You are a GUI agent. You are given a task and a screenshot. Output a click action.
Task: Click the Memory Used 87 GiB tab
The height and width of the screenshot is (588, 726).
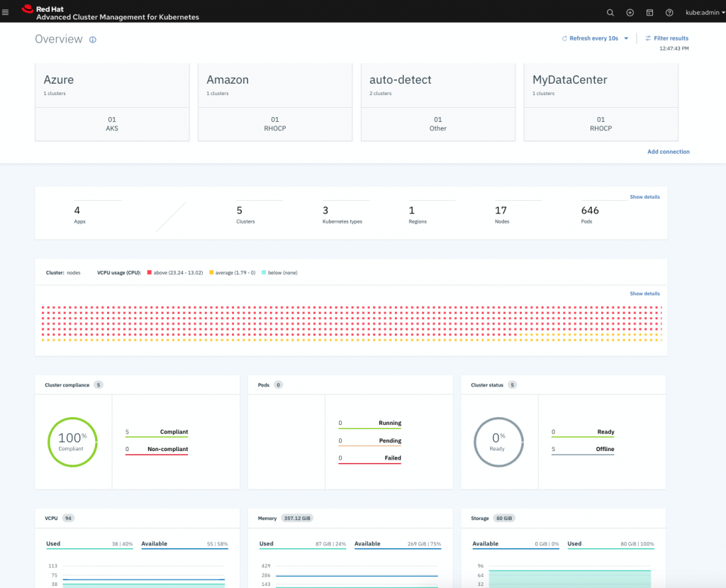click(302, 544)
